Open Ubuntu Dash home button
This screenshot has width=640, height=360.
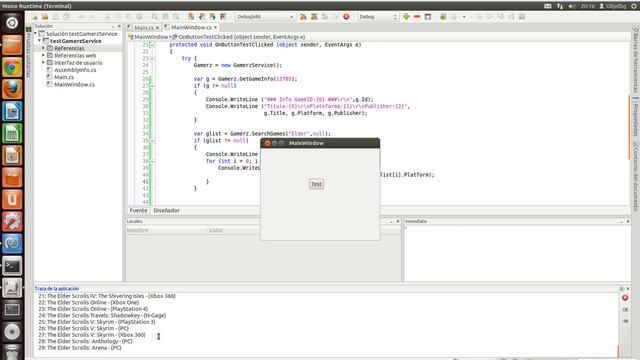coord(12,23)
